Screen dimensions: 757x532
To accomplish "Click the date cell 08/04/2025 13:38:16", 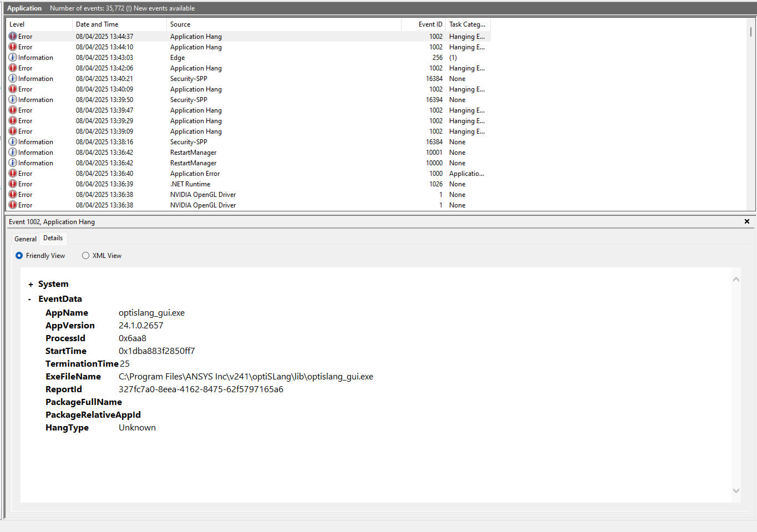I will click(104, 142).
